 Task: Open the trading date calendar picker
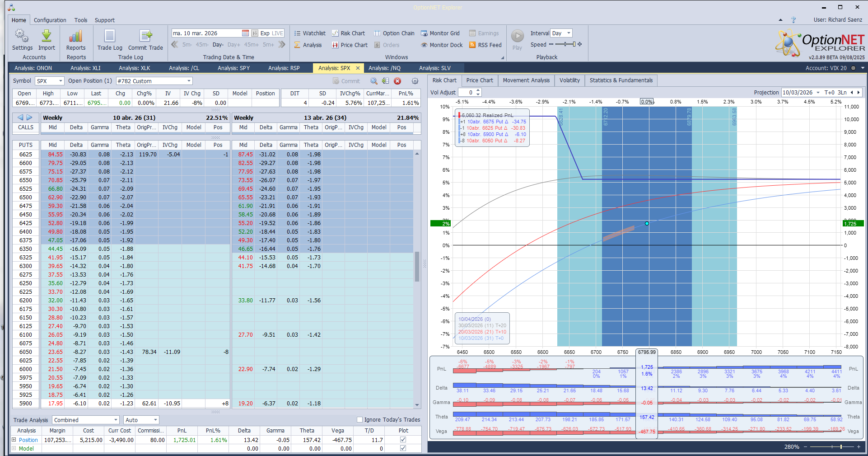245,33
